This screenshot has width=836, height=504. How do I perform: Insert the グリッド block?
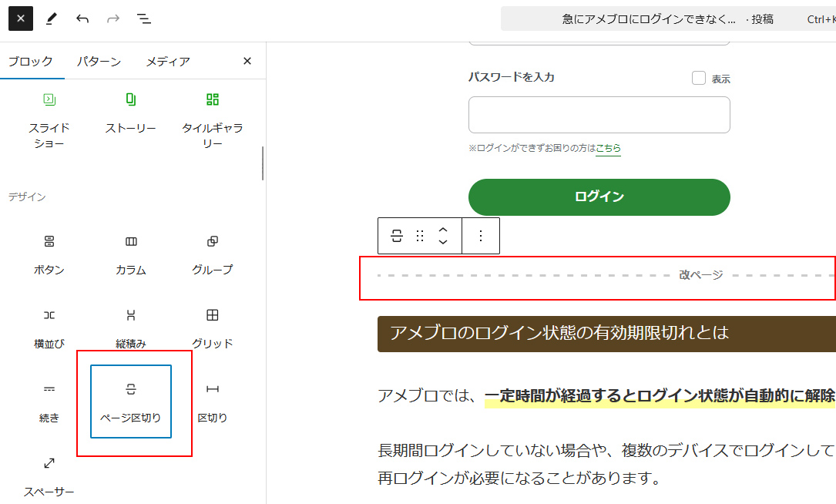pos(212,315)
